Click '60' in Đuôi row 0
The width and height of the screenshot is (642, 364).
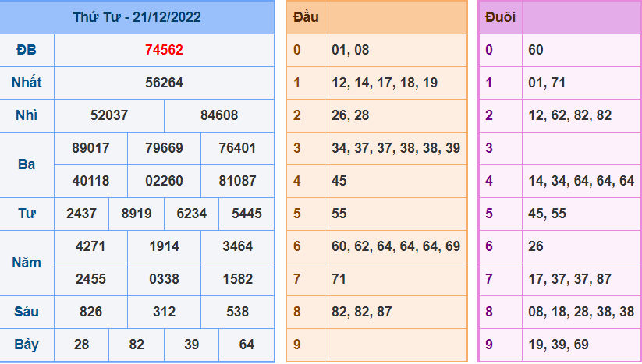coord(536,50)
